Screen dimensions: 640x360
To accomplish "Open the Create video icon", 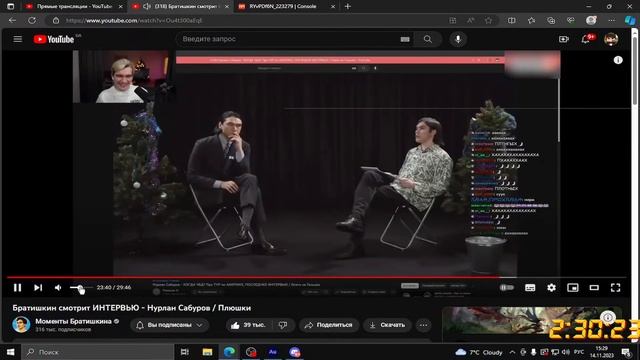I will coord(564,39).
